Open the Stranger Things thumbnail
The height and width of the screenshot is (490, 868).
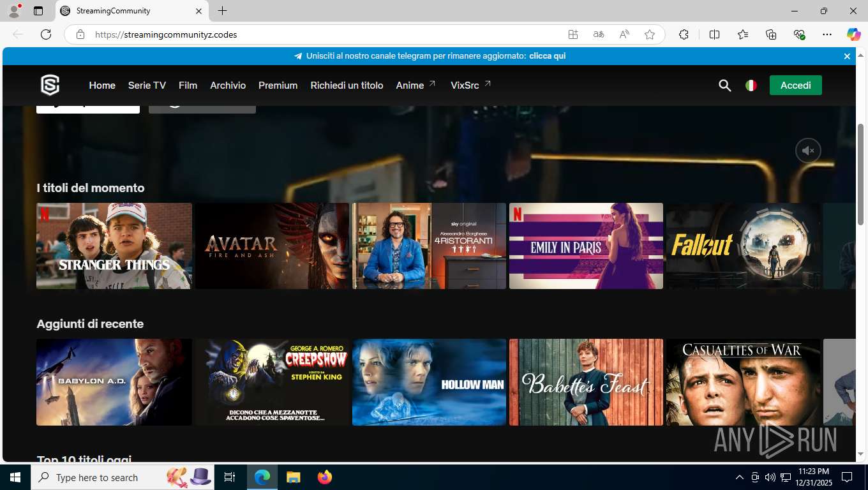pyautogui.click(x=114, y=246)
